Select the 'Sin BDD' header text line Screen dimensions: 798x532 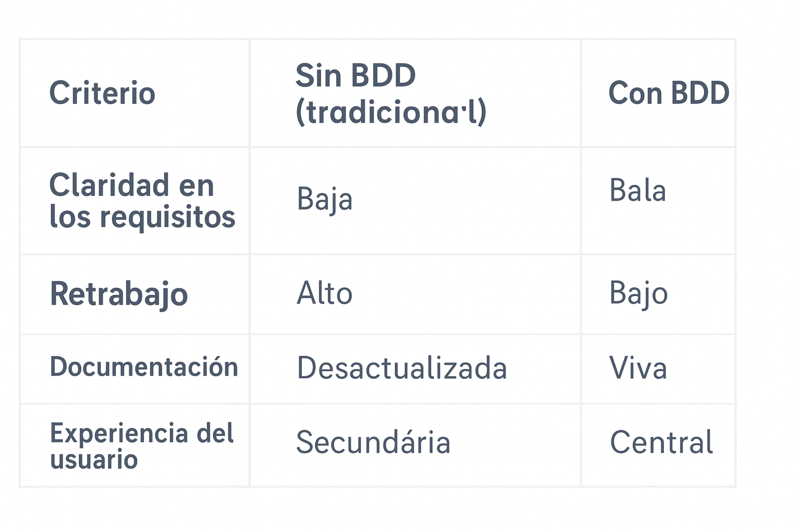click(355, 76)
